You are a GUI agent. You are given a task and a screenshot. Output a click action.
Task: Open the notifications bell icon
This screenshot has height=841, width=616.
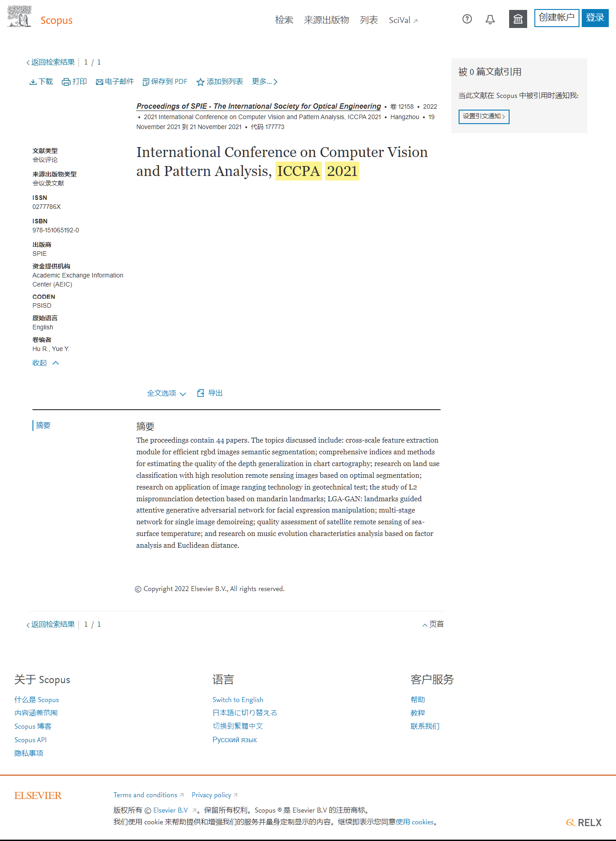click(490, 19)
